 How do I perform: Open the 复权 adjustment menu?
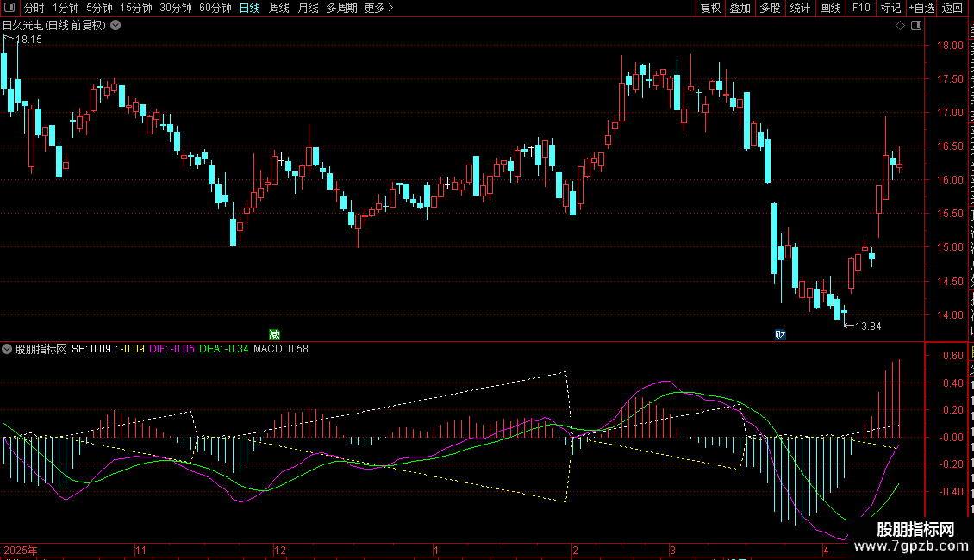[710, 8]
